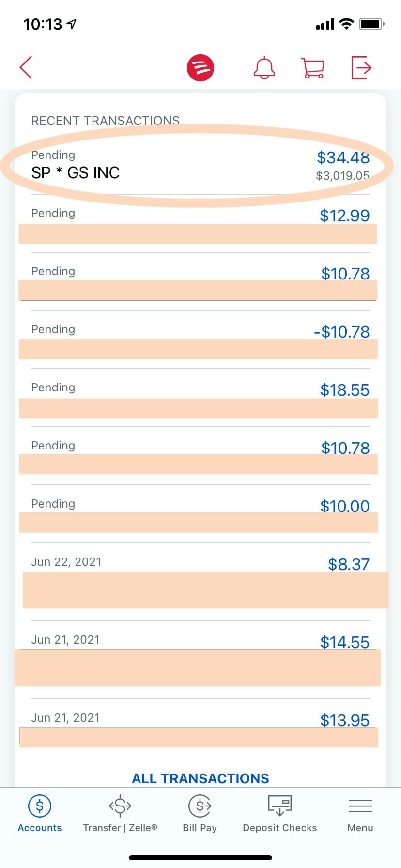Open the -$10.78 pending transaction
Screen dimensions: 401x868
click(200, 340)
